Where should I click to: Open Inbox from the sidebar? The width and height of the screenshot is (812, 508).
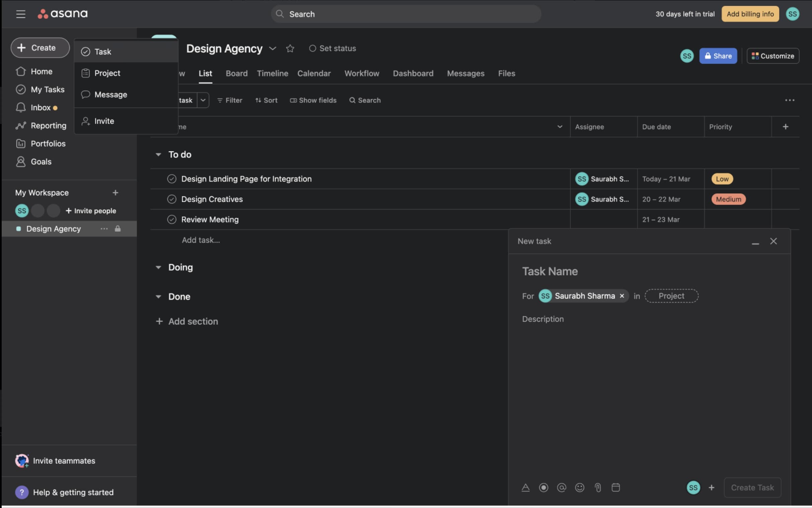pyautogui.click(x=41, y=107)
